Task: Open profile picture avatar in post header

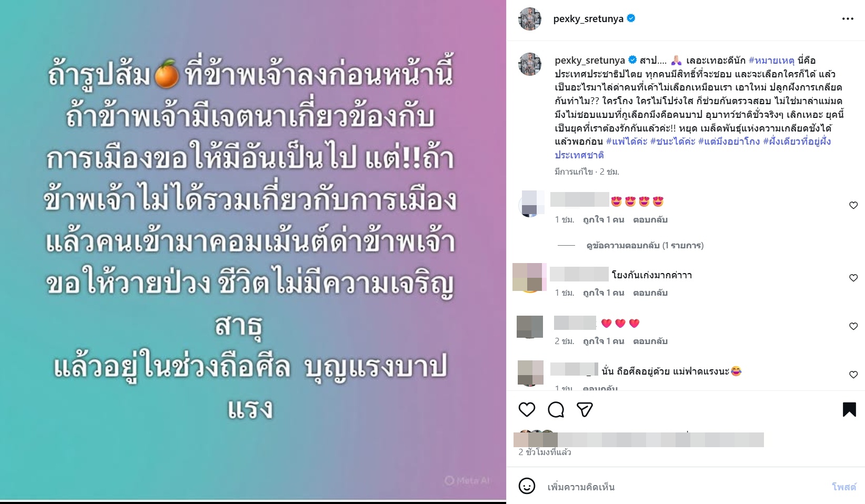Action: coord(530,19)
